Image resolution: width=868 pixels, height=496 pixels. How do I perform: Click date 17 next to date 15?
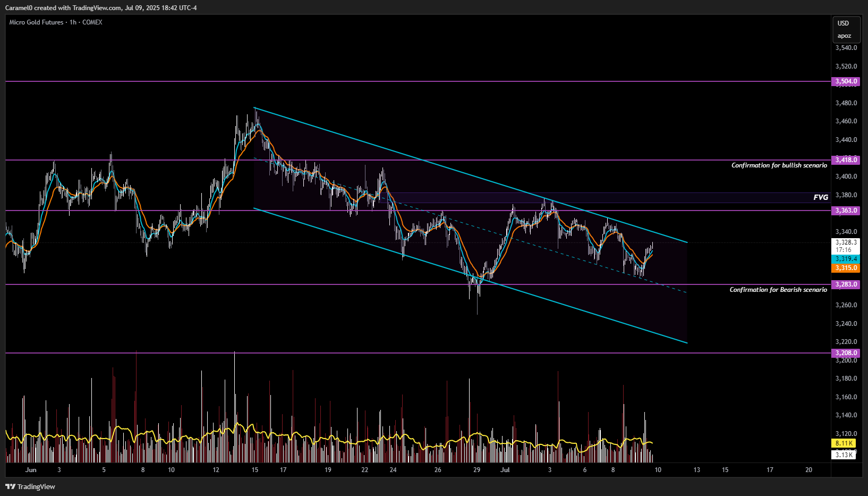283,470
